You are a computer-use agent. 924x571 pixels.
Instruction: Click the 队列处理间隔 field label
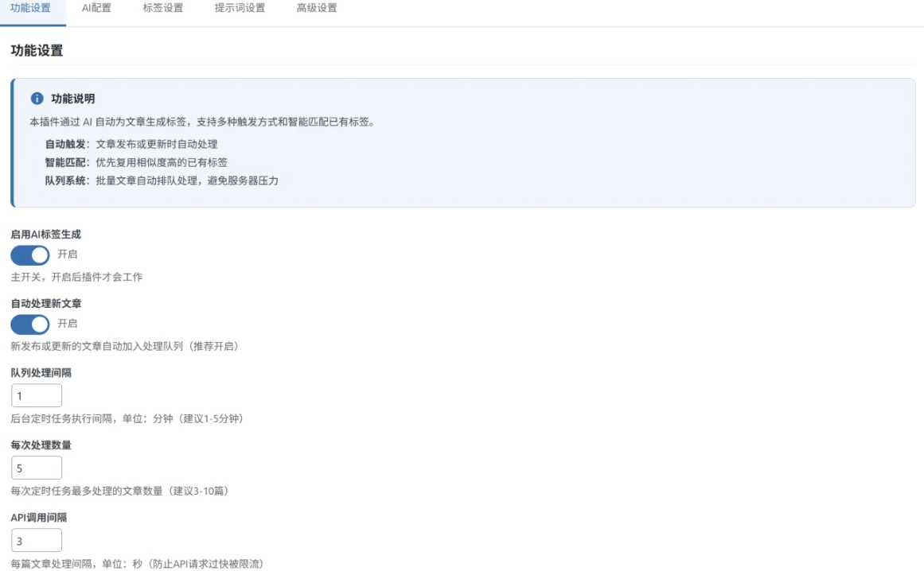point(41,373)
